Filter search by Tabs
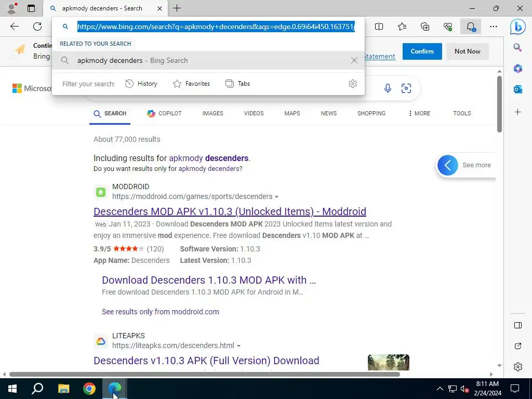This screenshot has height=399, width=532. [x=237, y=84]
